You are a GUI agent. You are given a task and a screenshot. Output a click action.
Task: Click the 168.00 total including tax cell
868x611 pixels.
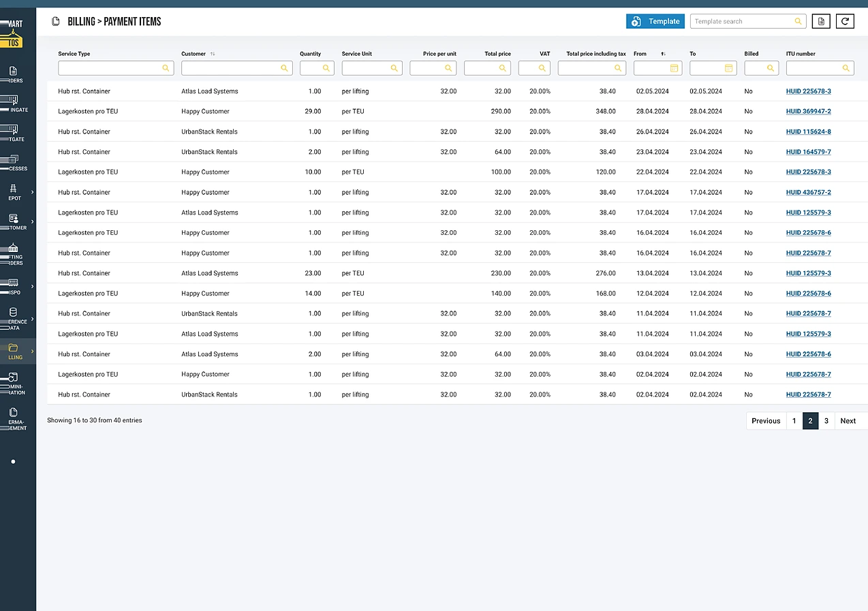604,294
